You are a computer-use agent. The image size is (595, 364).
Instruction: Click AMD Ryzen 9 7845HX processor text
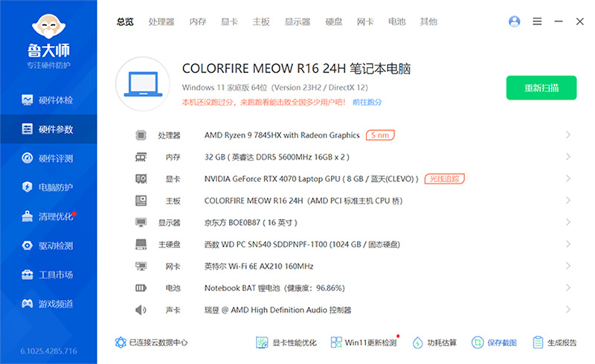[x=282, y=135]
